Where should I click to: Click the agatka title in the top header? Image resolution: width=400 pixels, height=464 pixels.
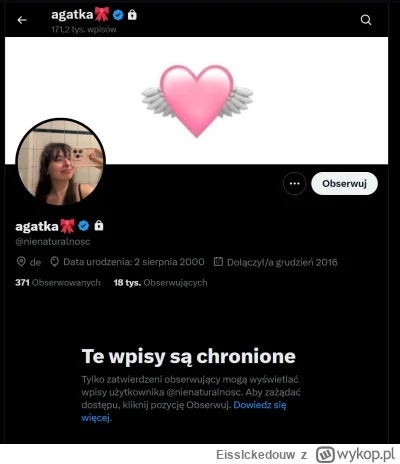72,15
